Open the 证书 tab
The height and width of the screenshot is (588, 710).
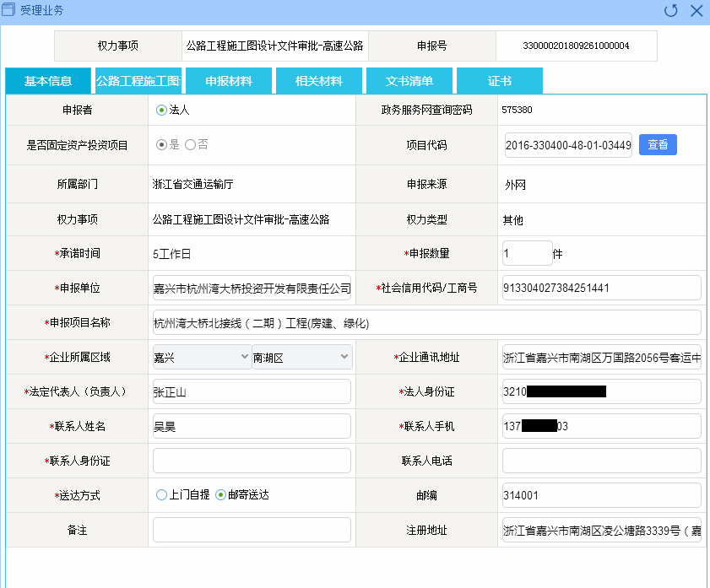tap(499, 81)
